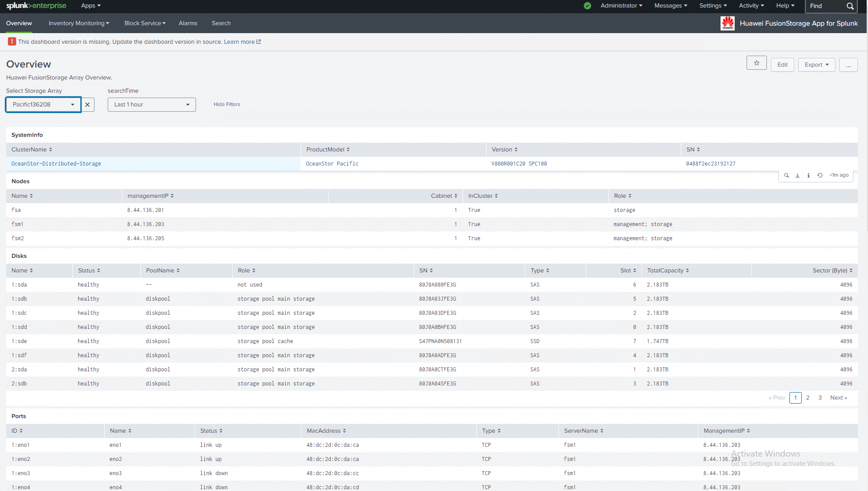Go to the Alarms tab
Viewport: 868px width, 491px height.
(x=188, y=23)
